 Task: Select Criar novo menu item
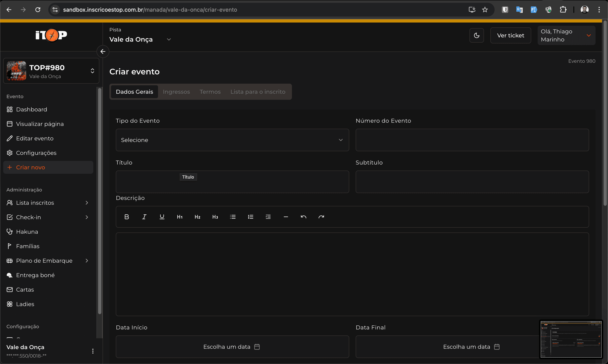[x=48, y=167]
